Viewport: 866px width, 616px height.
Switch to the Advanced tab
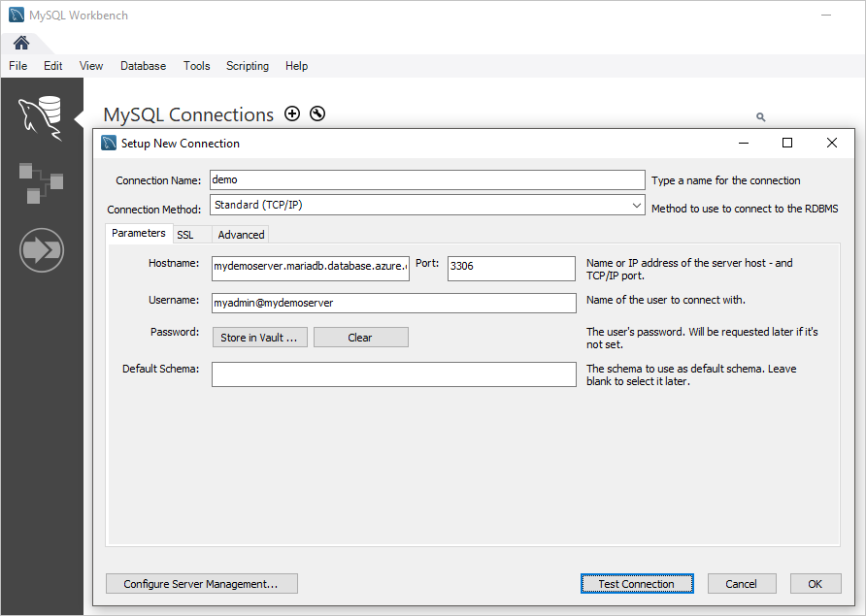click(240, 234)
